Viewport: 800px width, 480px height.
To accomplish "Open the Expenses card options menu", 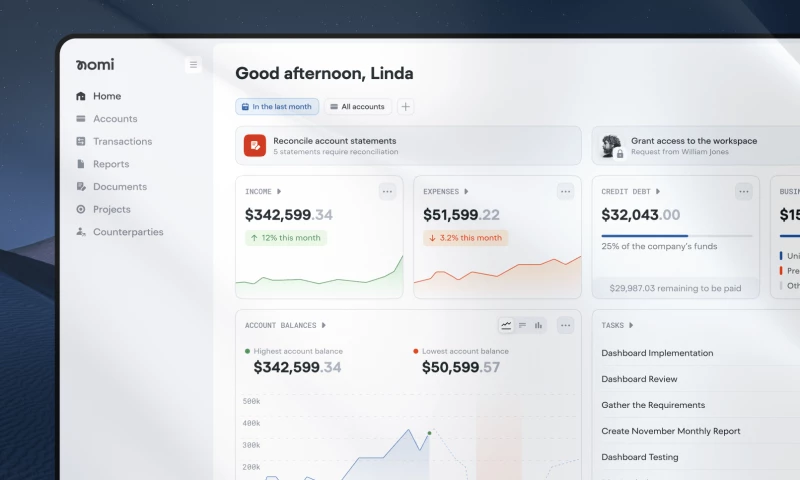I will point(565,192).
